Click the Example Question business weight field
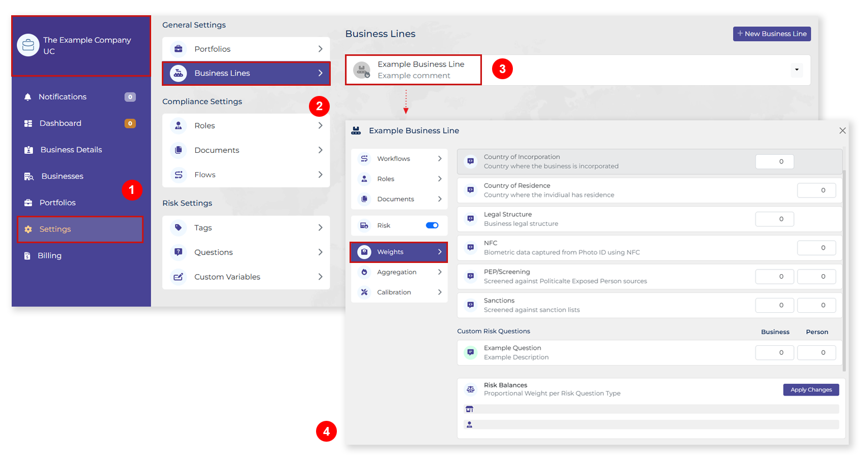The width and height of the screenshot is (868, 463). (774, 352)
